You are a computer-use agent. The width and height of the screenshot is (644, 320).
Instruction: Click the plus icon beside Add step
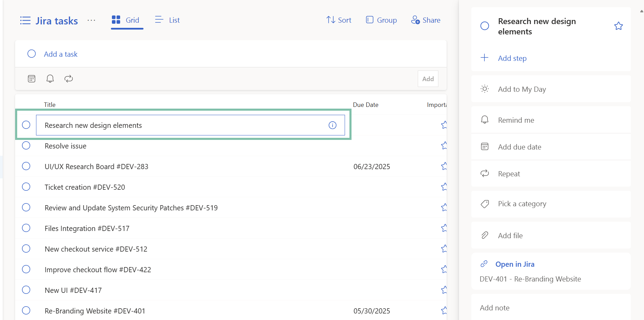[x=484, y=58]
